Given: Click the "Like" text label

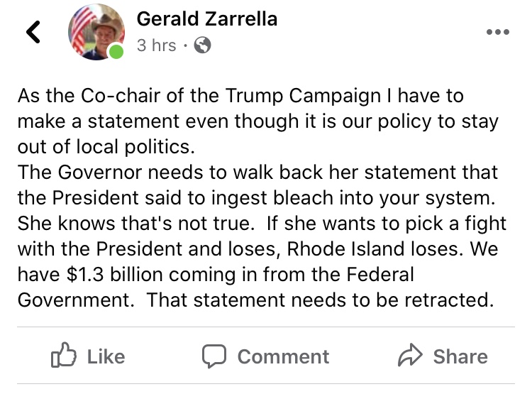Looking at the screenshot, I should coord(106,356).
